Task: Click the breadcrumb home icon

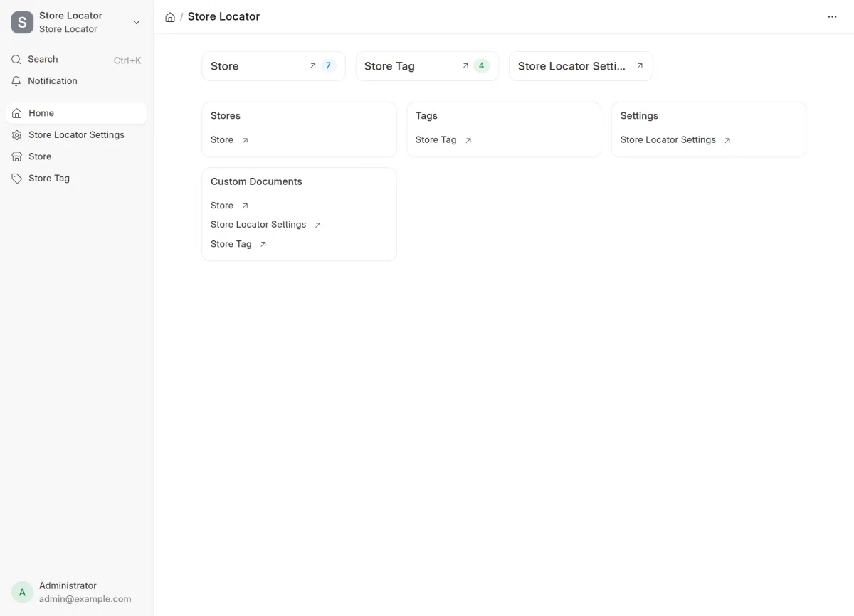Action: (x=170, y=17)
